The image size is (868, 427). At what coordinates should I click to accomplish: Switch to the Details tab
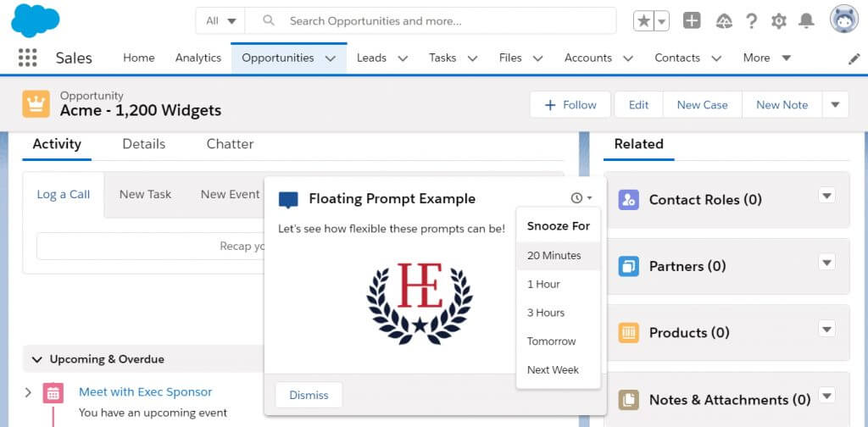(x=144, y=144)
